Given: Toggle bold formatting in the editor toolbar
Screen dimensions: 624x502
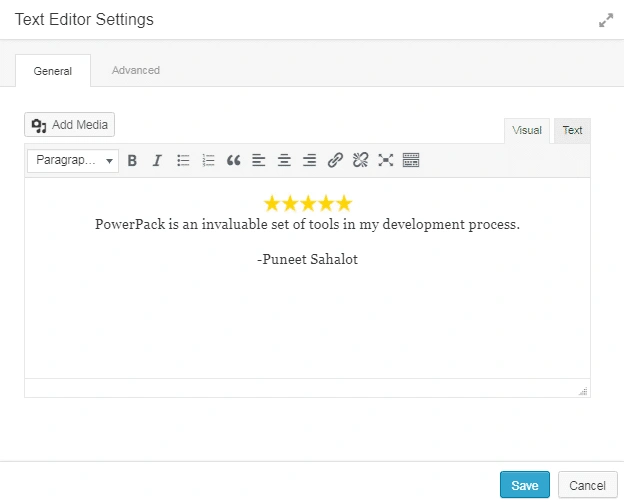Looking at the screenshot, I should [132, 160].
